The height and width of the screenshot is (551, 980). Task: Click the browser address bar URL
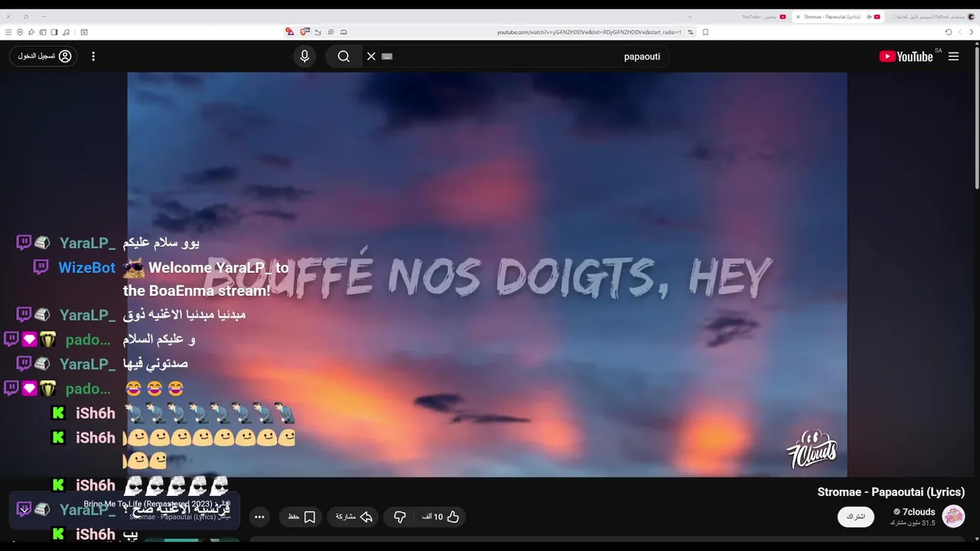coord(589,32)
